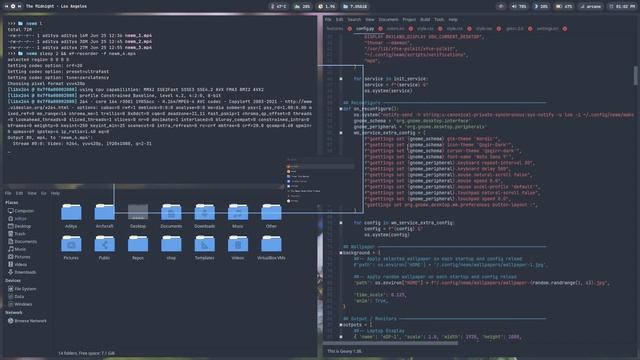Collapse the 'outputs = [' fold marker
640x360 pixels.
coord(341,325)
